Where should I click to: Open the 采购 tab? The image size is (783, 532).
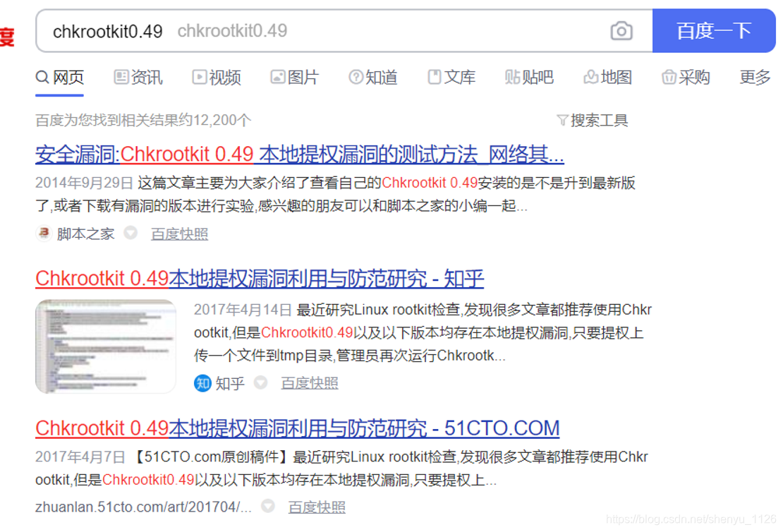pos(686,78)
